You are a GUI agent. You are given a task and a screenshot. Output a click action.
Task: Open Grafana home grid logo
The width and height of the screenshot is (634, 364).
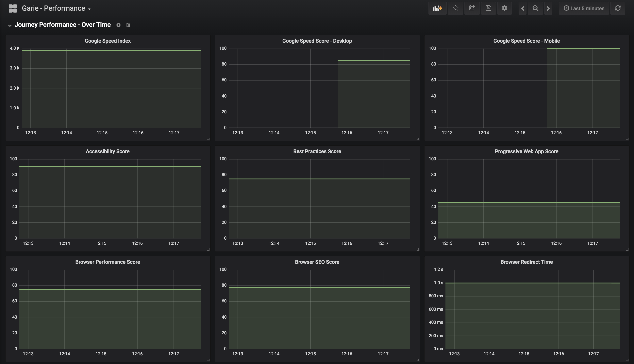[x=13, y=8]
